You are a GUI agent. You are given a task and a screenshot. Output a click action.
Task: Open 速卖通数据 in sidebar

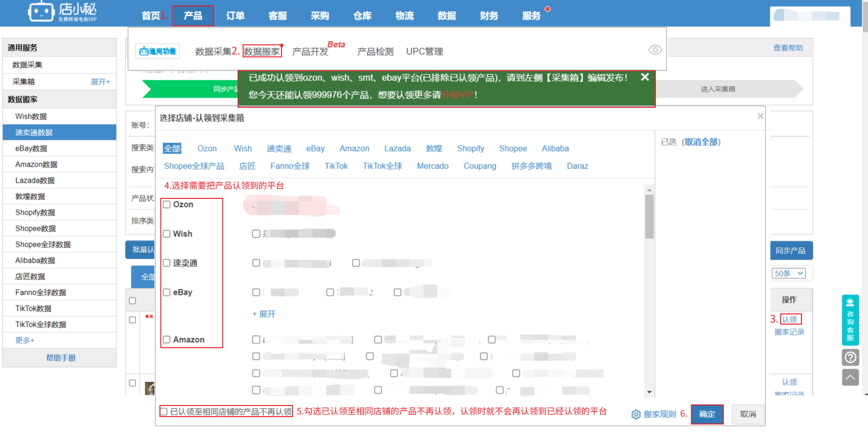[x=60, y=132]
